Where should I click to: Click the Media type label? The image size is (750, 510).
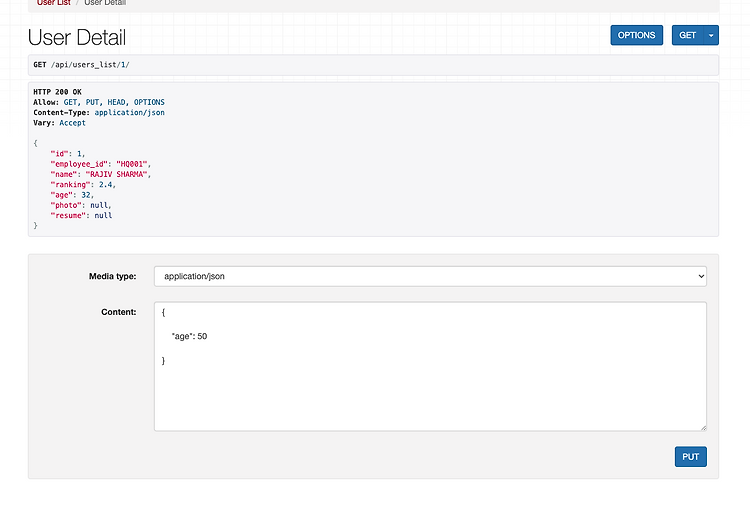pos(112,276)
